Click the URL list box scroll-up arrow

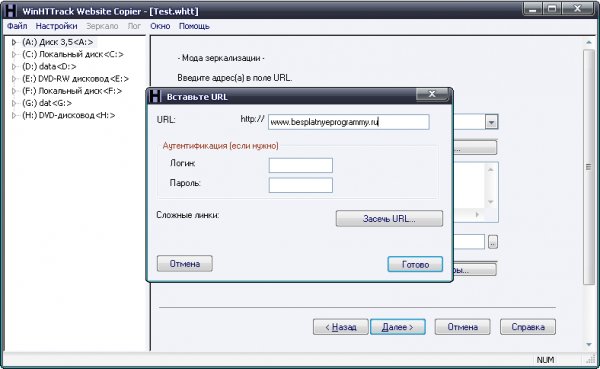click(491, 170)
